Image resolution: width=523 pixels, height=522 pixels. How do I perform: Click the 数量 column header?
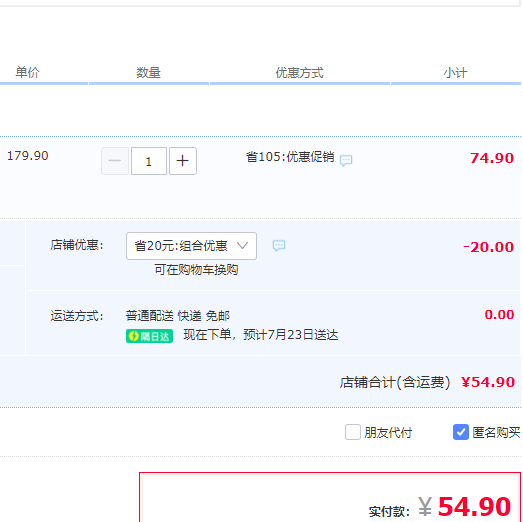[x=148, y=72]
